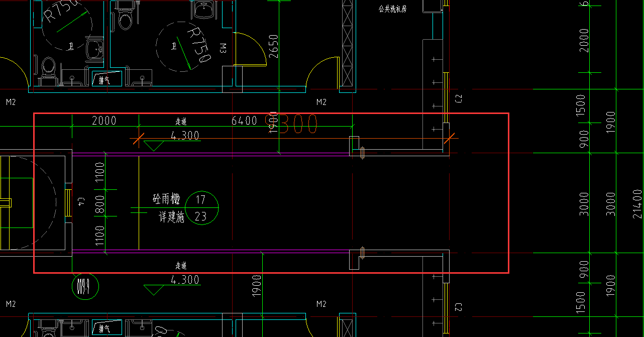Click the C4 window label

pos(81,203)
